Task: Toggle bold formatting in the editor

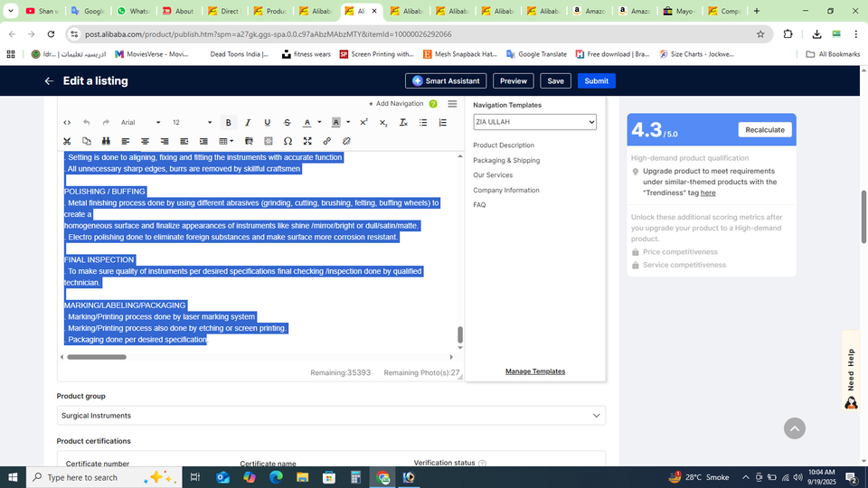Action: [x=228, y=123]
